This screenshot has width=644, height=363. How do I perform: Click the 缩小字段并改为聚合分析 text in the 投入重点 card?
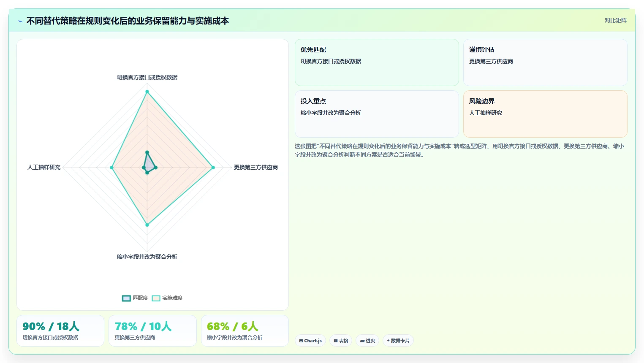331,113
